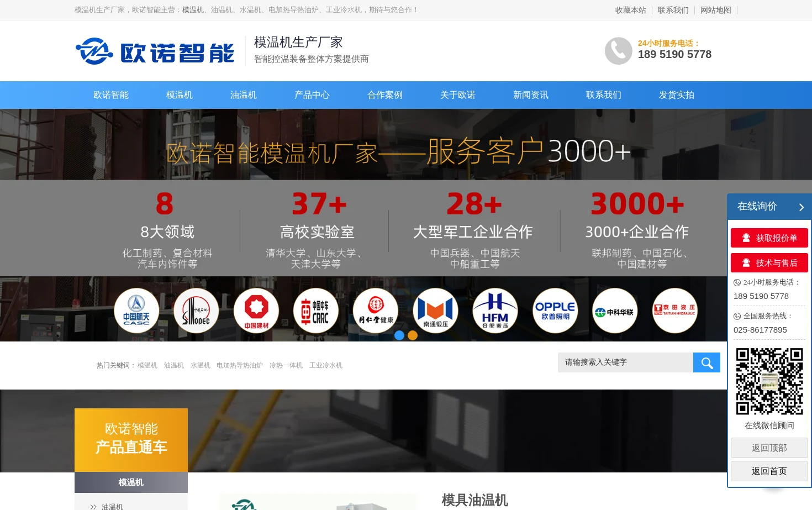812x510 pixels.
Task: Click the 产品直通车 orange panel
Action: click(131, 440)
